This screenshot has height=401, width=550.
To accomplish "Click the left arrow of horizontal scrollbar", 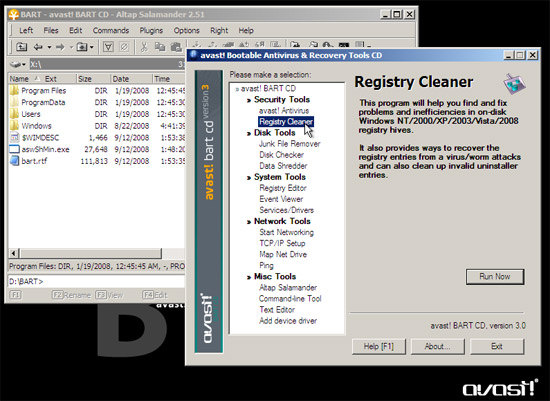I will [x=14, y=253].
